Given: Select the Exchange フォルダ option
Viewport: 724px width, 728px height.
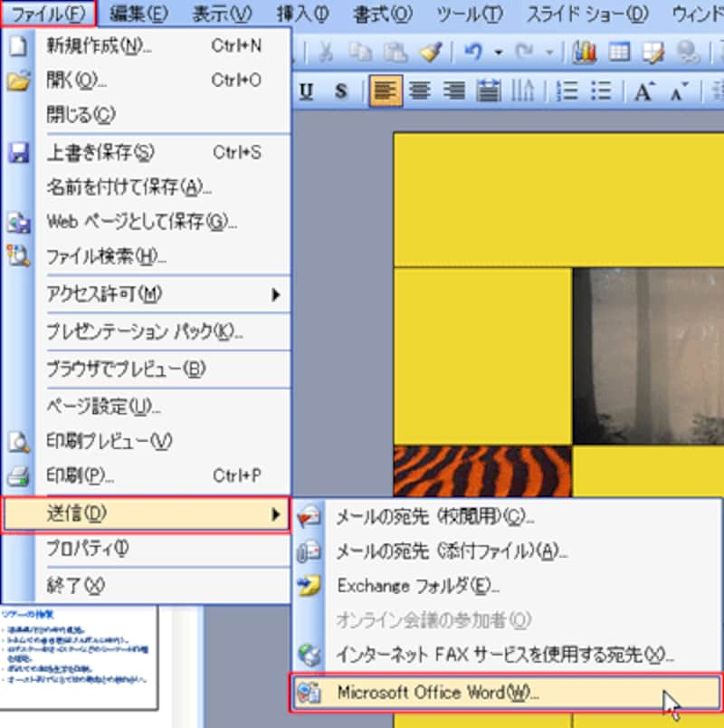Looking at the screenshot, I should coord(418,586).
